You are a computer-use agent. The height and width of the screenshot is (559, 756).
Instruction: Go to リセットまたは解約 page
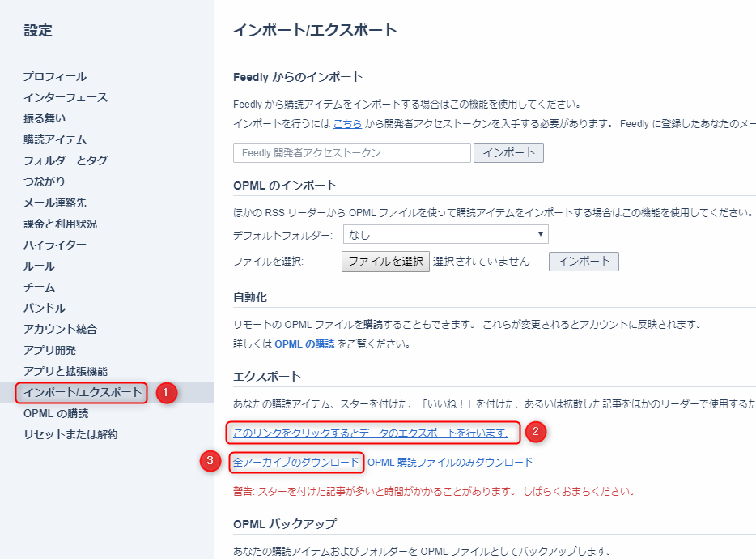(70, 434)
